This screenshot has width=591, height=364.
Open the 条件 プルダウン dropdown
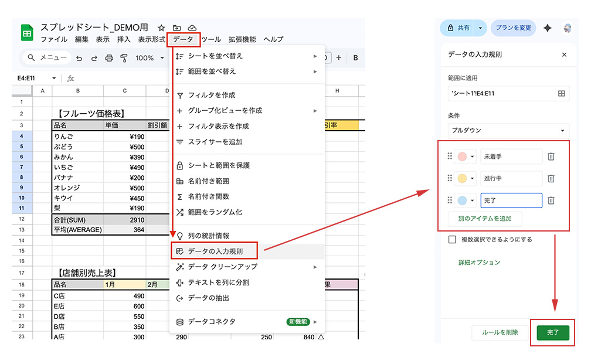508,130
